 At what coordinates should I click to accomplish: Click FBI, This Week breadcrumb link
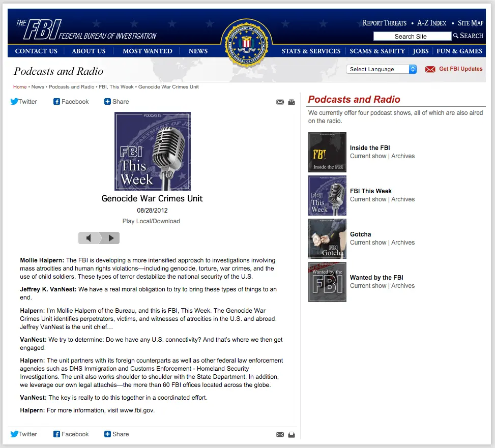pos(116,87)
